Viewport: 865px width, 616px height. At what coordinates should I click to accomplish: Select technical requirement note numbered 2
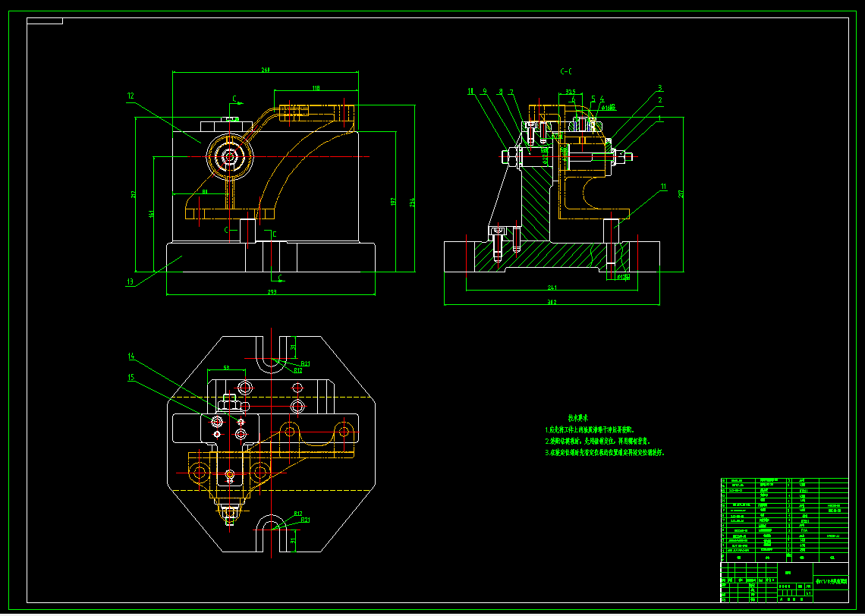(597, 441)
